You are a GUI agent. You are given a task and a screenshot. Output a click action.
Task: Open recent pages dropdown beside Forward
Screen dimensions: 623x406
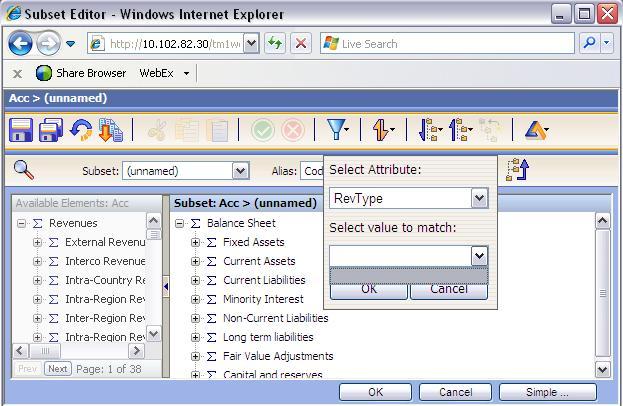coord(70,43)
